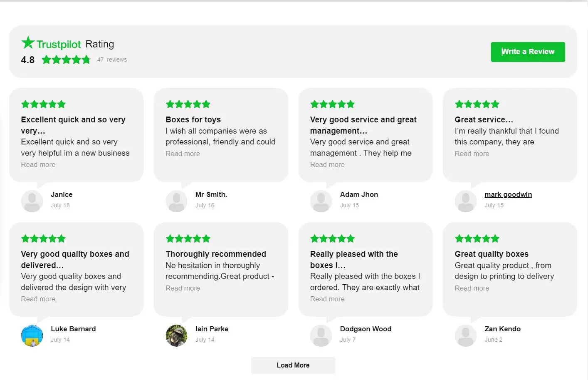Click Zan Kendo's default avatar icon
588x380 pixels.
(466, 335)
